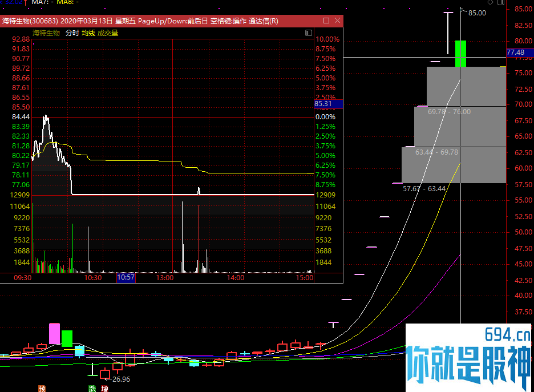
Task: Click the 26.96 low price label
Action: [122, 379]
